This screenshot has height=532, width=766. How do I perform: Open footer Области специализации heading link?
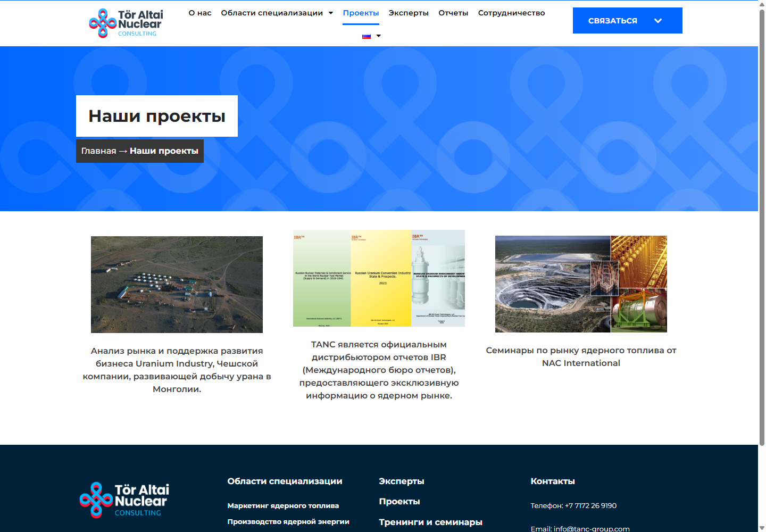(285, 481)
